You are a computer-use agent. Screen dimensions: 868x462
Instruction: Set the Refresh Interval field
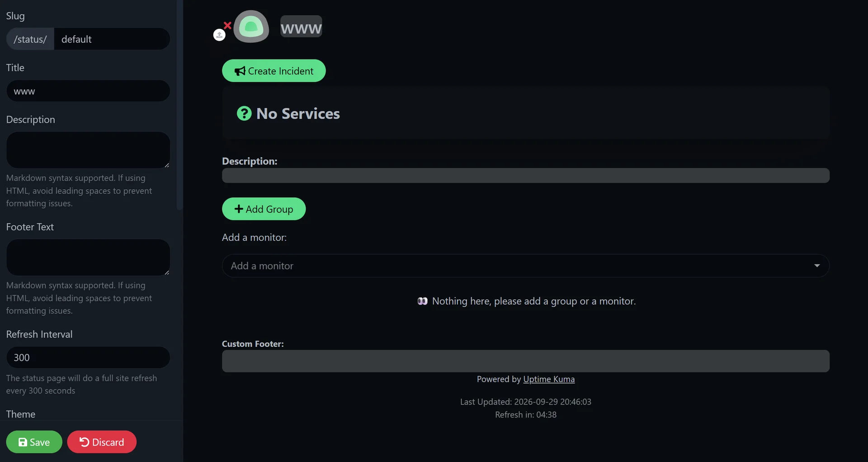click(x=88, y=358)
